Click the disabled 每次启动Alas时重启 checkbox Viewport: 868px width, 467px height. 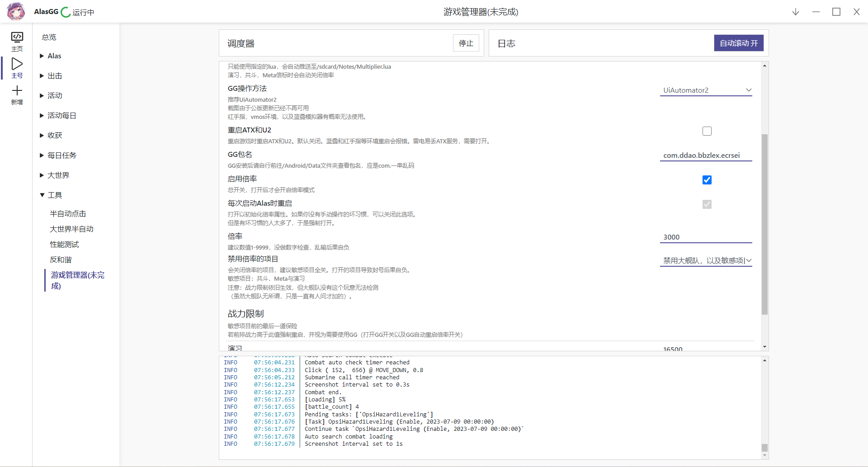707,204
